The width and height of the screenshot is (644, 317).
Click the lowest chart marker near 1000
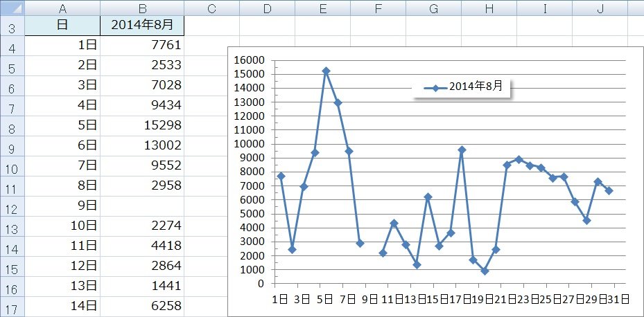point(485,271)
